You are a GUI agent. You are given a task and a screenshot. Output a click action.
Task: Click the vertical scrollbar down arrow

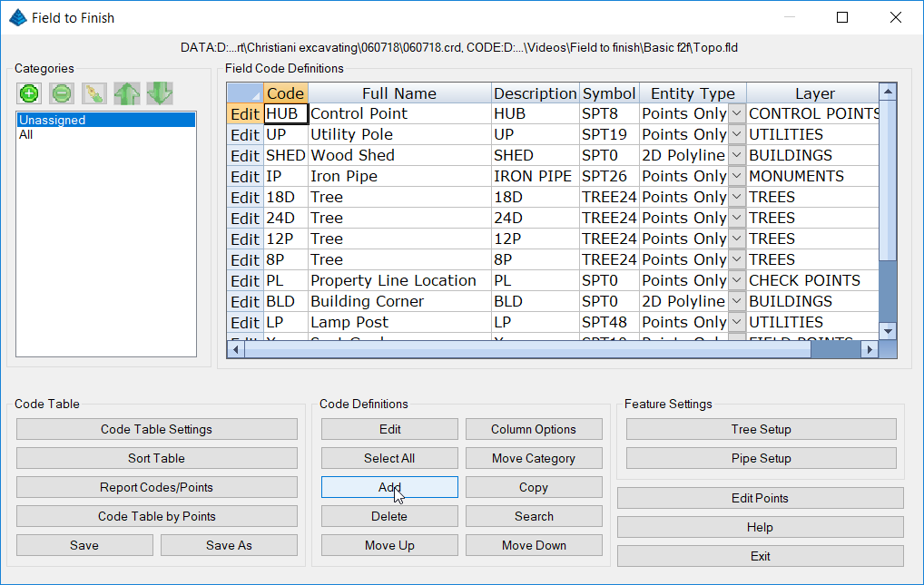point(888,331)
